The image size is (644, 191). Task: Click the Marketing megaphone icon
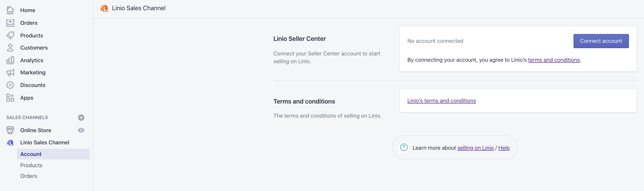pyautogui.click(x=10, y=72)
